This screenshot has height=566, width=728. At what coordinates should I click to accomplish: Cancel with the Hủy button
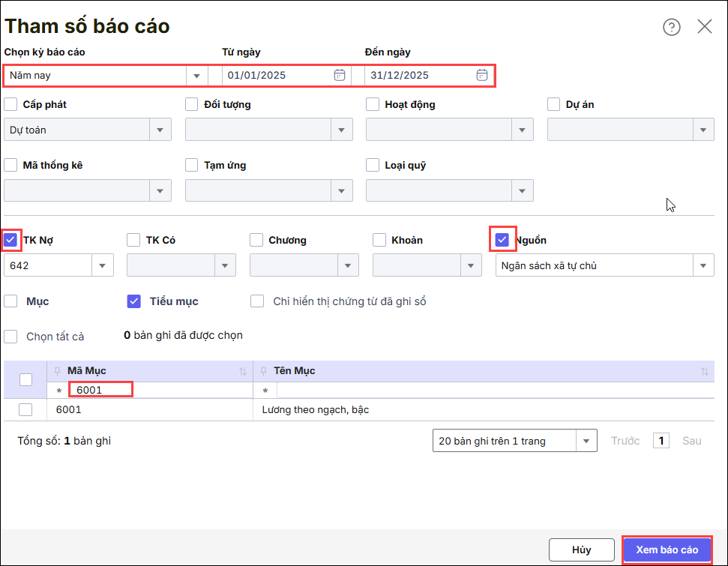click(581, 550)
